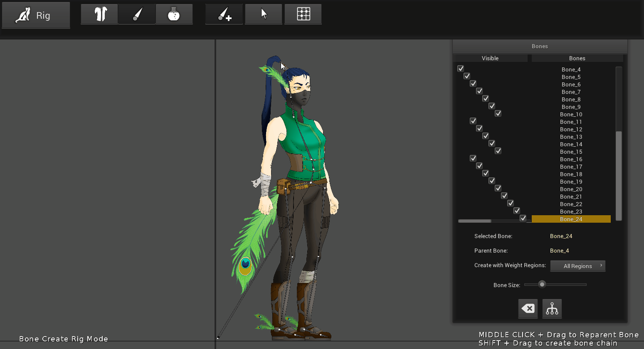Click the Visible column header
The width and height of the screenshot is (644, 349).
[490, 58]
